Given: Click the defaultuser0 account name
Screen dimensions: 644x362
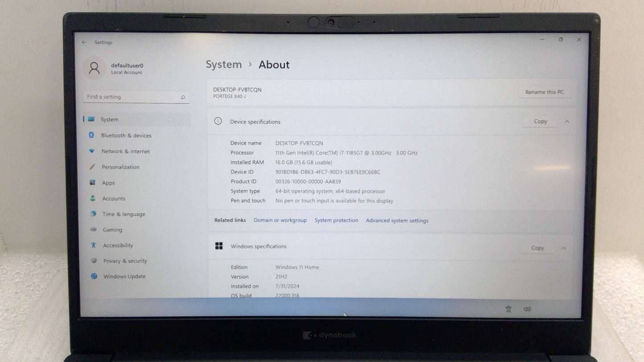Looking at the screenshot, I should click(x=127, y=65).
